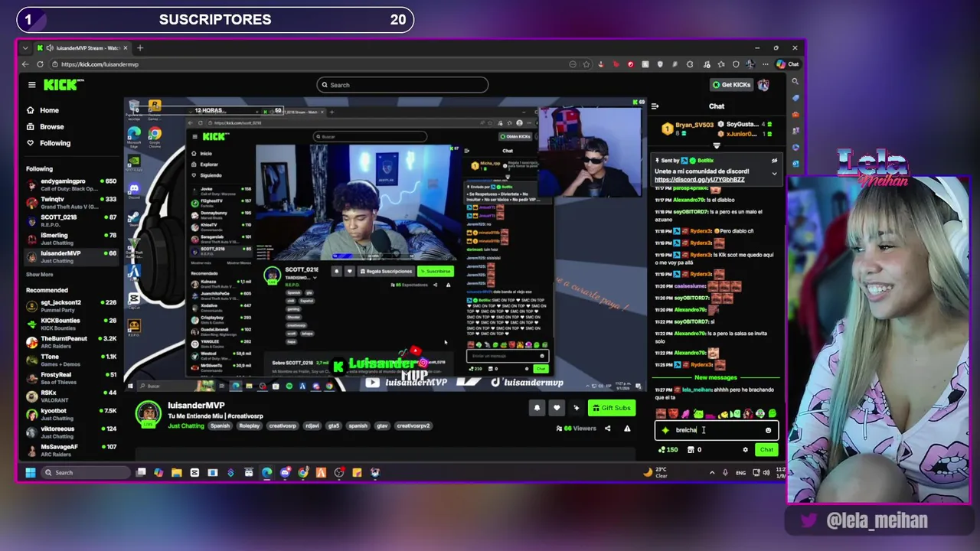Select endygamingpro channel in Following list
This screenshot has width=980, height=551.
pyautogui.click(x=72, y=184)
